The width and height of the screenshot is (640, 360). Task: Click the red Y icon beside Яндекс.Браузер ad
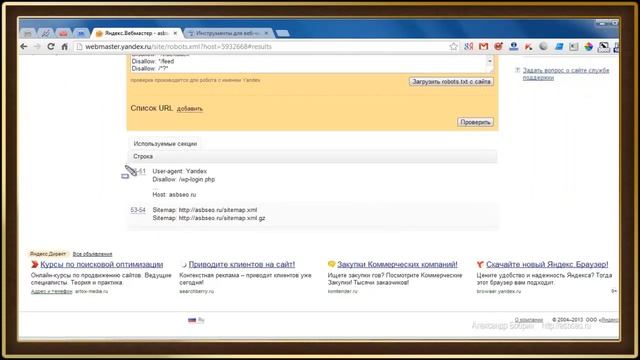tap(480, 264)
